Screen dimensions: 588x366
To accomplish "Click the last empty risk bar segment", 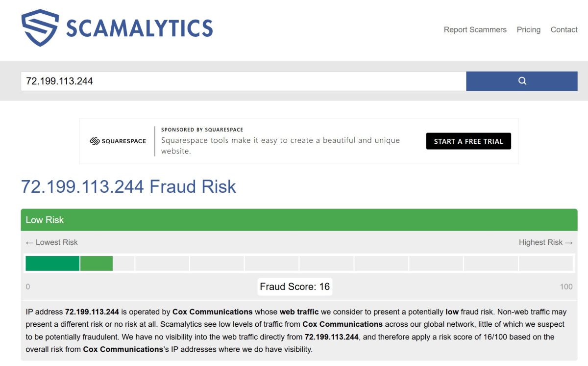I will pyautogui.click(x=545, y=263).
